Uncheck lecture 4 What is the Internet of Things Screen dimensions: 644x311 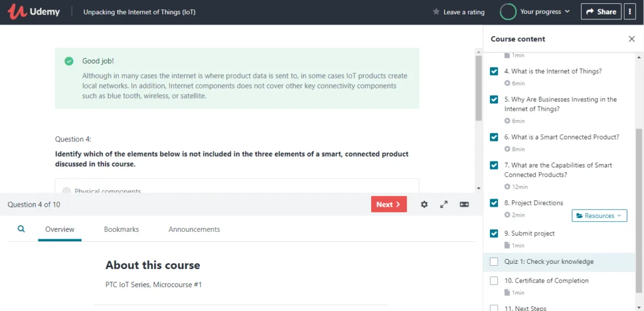[x=494, y=72]
